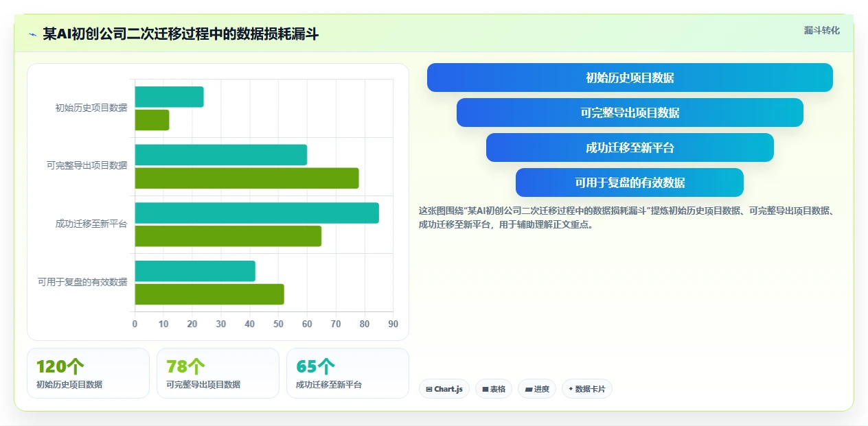This screenshot has width=868, height=426.
Task: Open the 120个 初始历史项目数据 stat card
Action: tap(88, 373)
